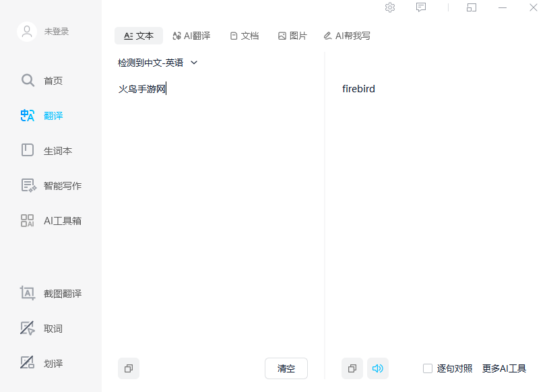Switch to the 文档 tab

point(245,36)
